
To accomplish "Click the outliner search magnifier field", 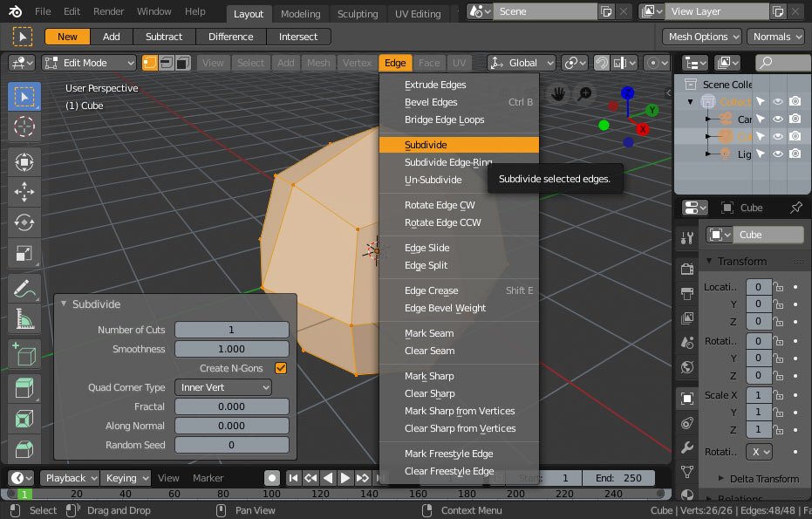I will [783, 63].
